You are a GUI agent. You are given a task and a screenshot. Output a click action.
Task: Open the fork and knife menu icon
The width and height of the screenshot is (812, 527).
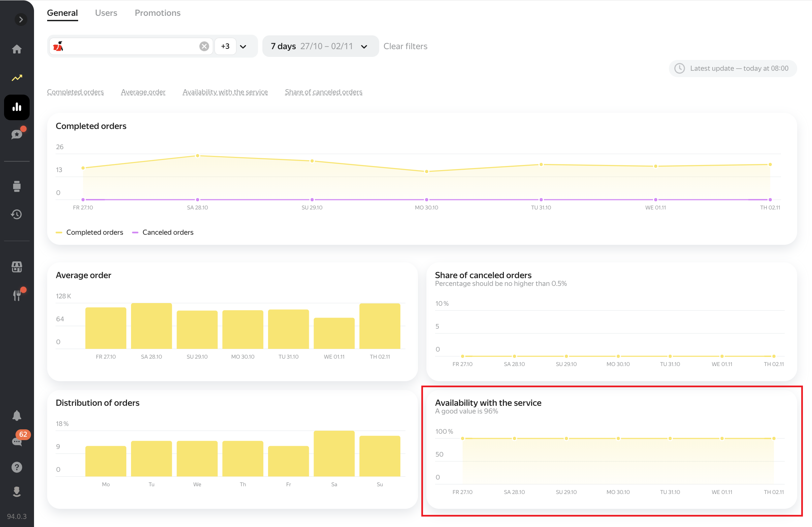17,295
